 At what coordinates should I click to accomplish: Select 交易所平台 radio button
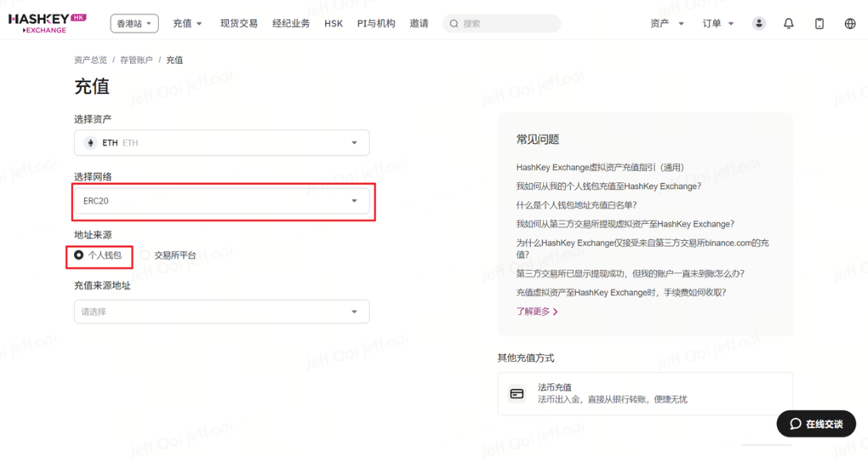click(145, 255)
